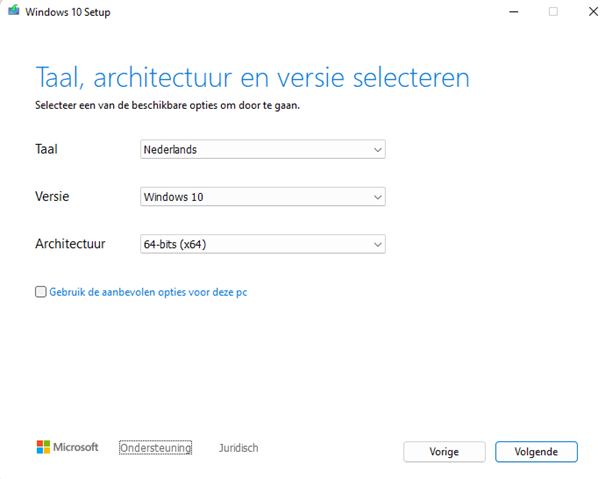Image resolution: width=605 pixels, height=479 pixels.
Task: Minimize the setup window
Action: [514, 12]
